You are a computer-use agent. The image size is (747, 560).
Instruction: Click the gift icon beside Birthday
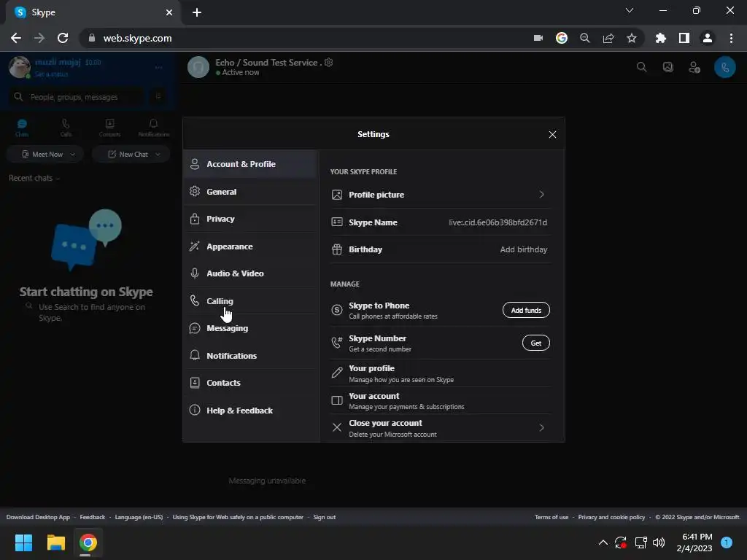[337, 249]
